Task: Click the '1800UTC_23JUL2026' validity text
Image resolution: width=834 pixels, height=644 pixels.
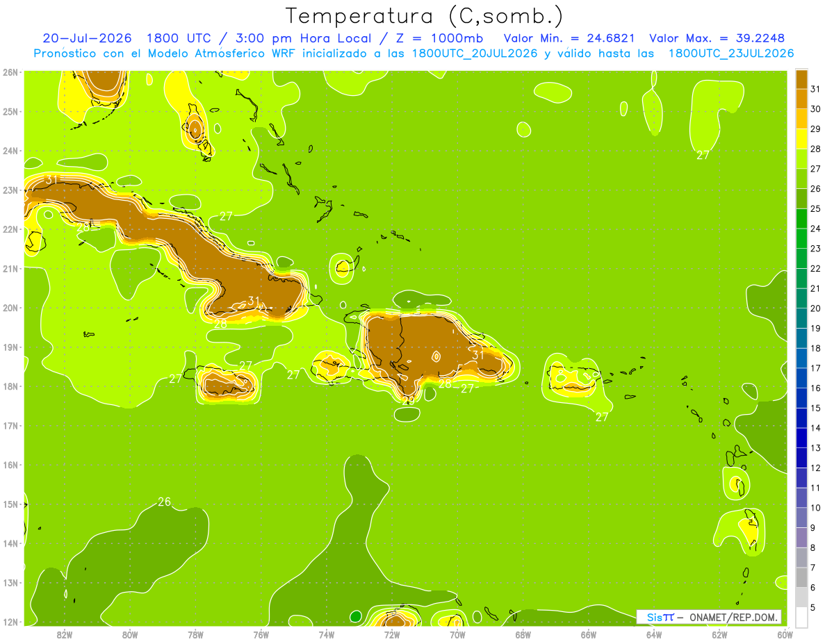Action: 731,53
